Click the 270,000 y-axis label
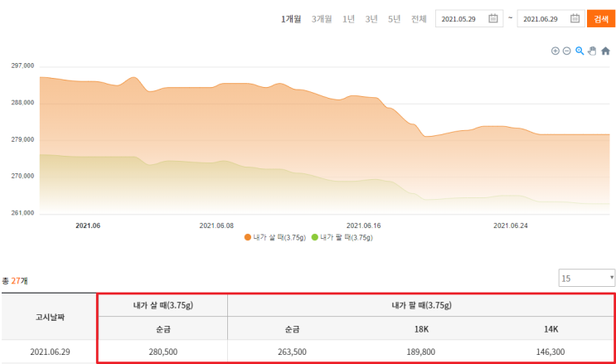Screen dimensions: 616x364 22,176
